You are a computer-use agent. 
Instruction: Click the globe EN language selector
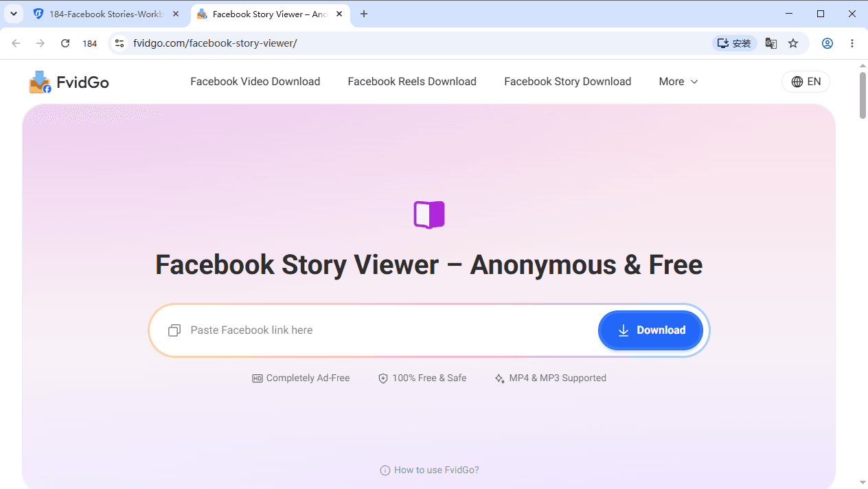[x=806, y=82]
